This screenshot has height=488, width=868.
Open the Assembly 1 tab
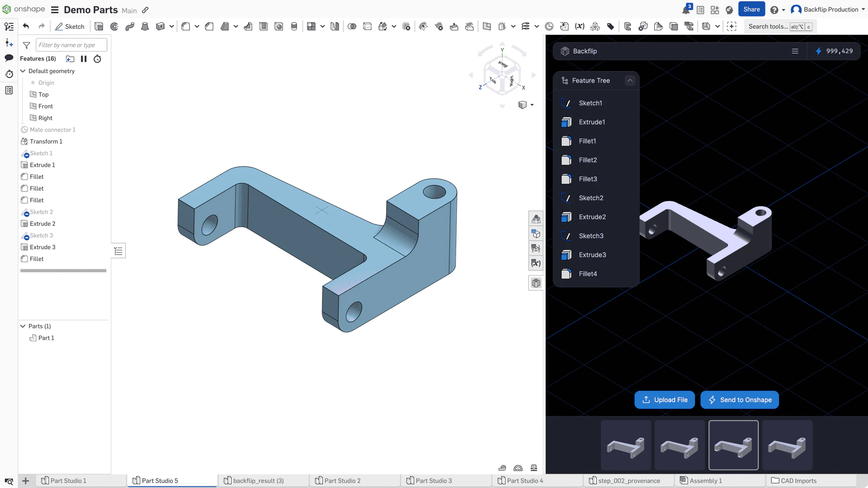[x=705, y=481]
